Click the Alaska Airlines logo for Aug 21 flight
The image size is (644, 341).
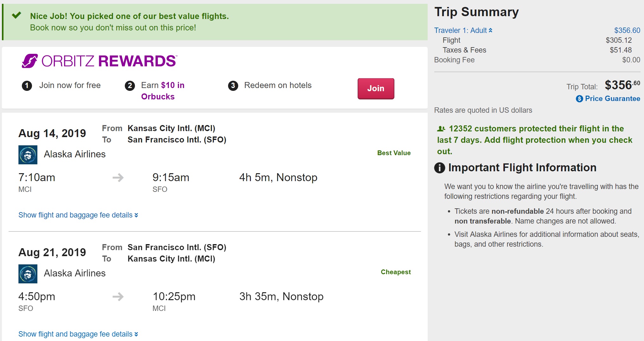tap(28, 274)
